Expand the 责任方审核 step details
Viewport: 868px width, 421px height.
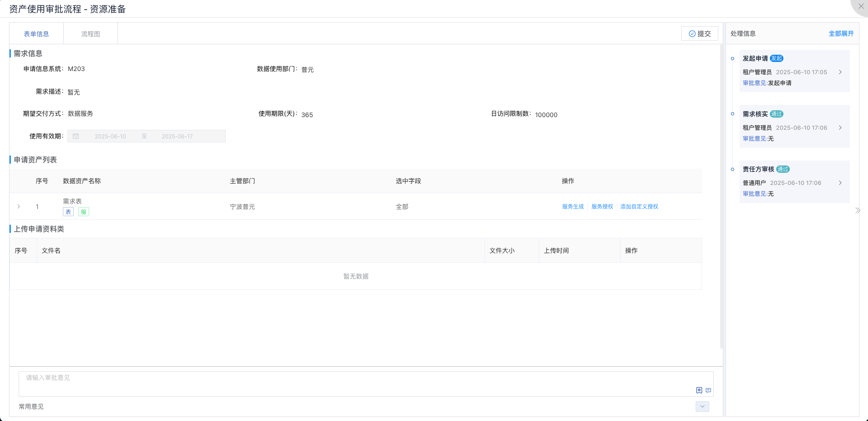[840, 183]
